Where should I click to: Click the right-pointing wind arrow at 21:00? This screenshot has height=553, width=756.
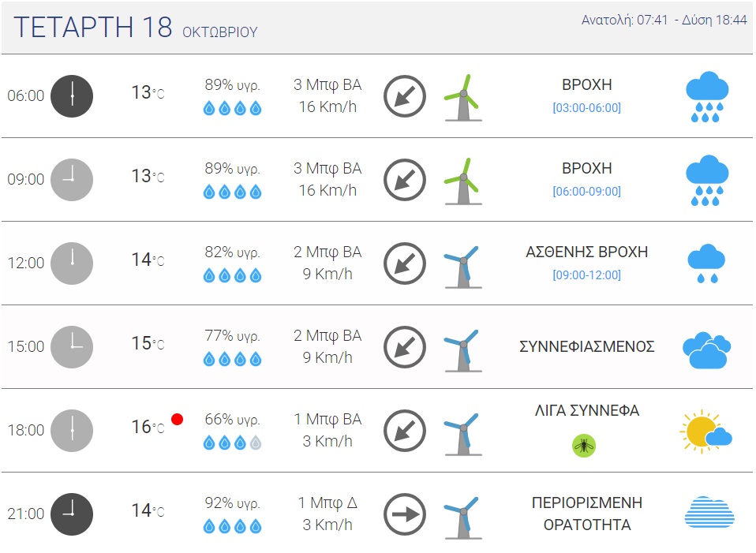click(x=405, y=514)
